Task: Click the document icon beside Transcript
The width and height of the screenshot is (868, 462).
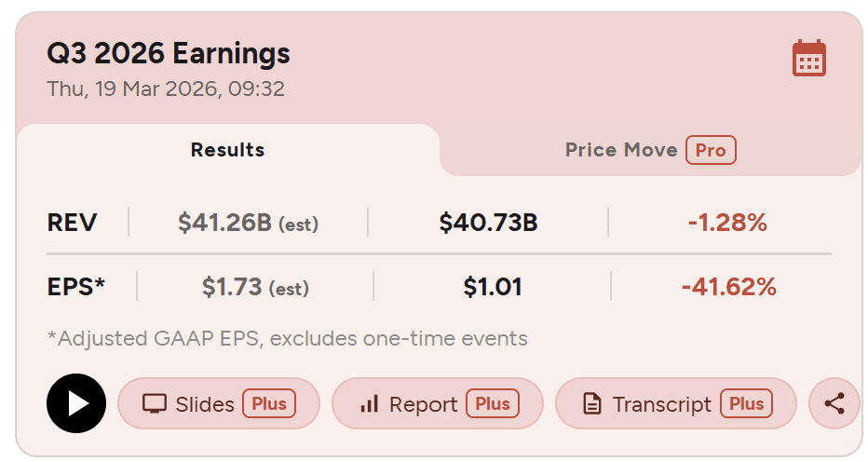Action: click(x=590, y=404)
